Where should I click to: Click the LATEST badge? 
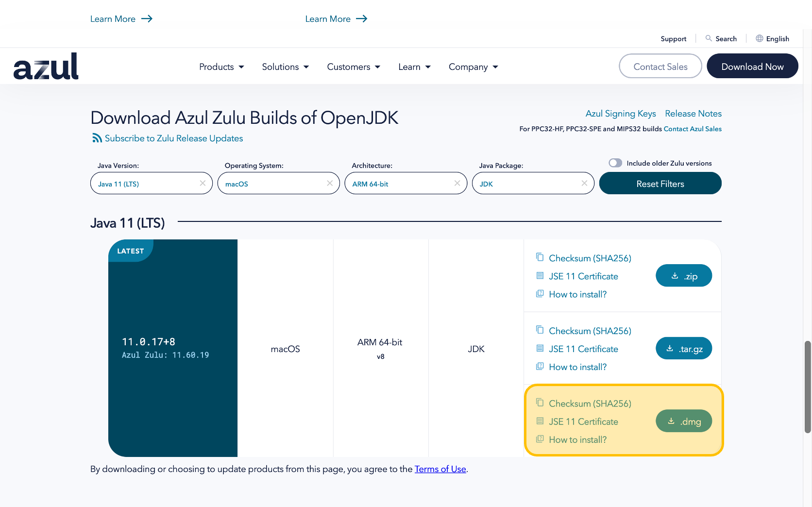click(131, 251)
